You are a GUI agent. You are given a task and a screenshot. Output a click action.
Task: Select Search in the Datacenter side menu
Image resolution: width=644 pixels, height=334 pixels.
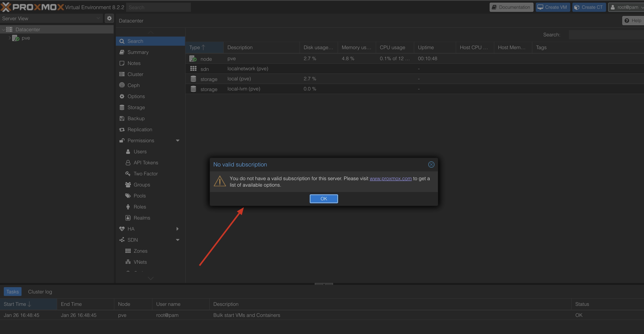(x=150, y=41)
